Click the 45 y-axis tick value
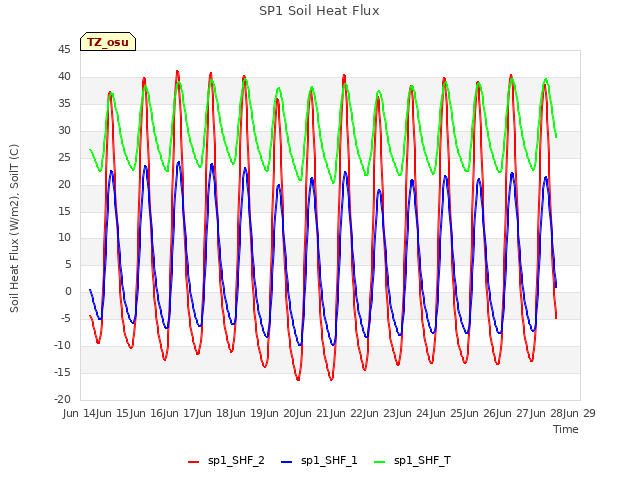 coord(64,50)
